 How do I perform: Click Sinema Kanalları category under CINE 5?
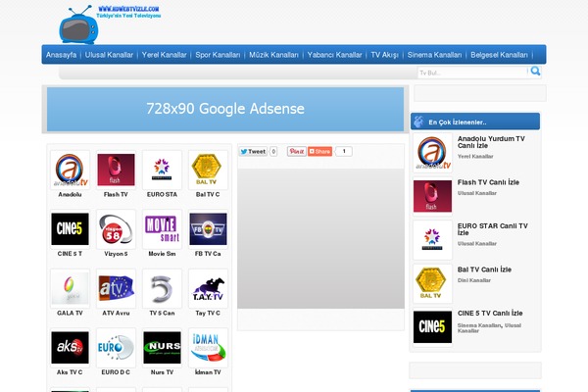click(479, 325)
